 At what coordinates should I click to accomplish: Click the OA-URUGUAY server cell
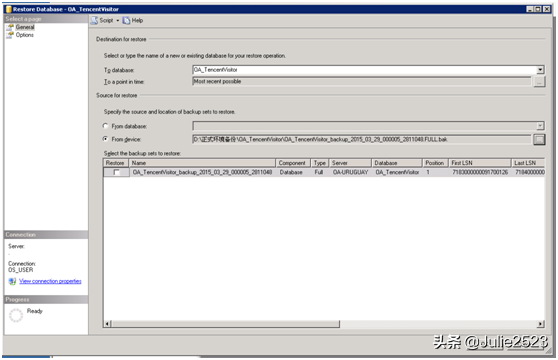coord(350,173)
